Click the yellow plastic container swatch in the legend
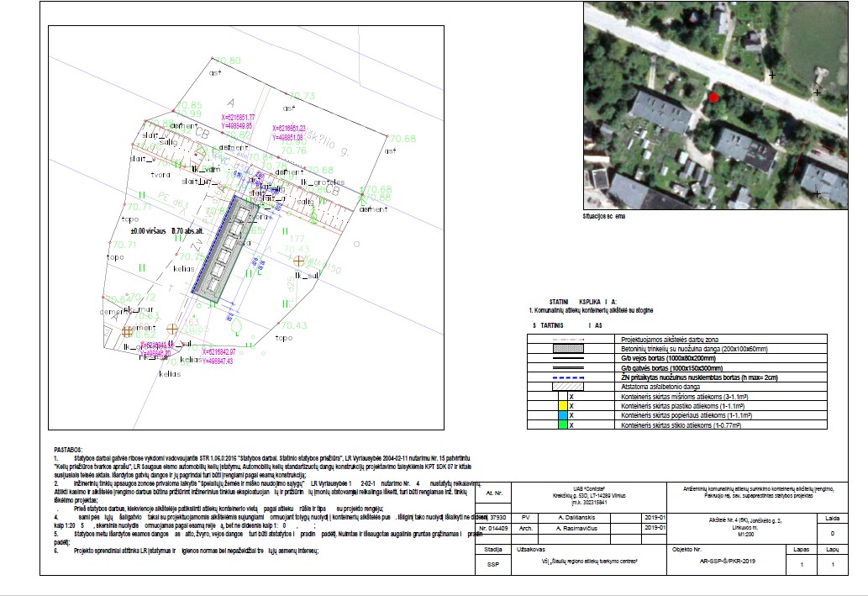 [x=562, y=406]
